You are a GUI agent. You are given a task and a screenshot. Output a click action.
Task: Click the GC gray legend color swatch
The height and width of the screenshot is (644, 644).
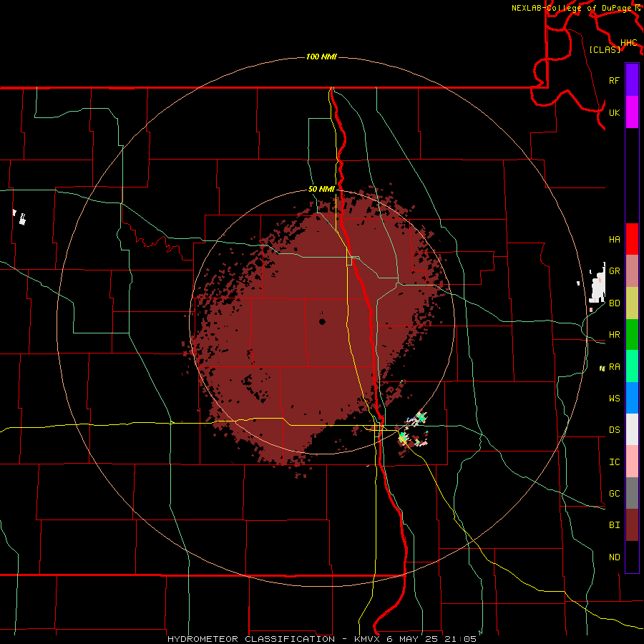coord(632,493)
